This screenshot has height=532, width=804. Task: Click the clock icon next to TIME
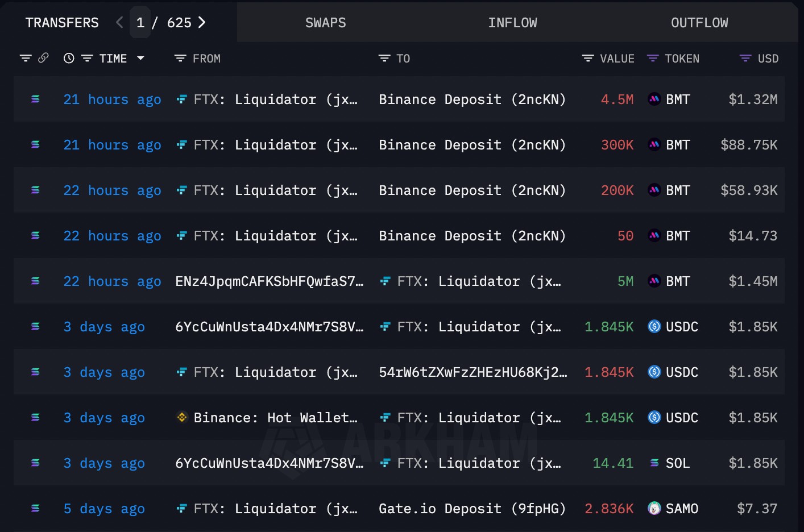69,58
